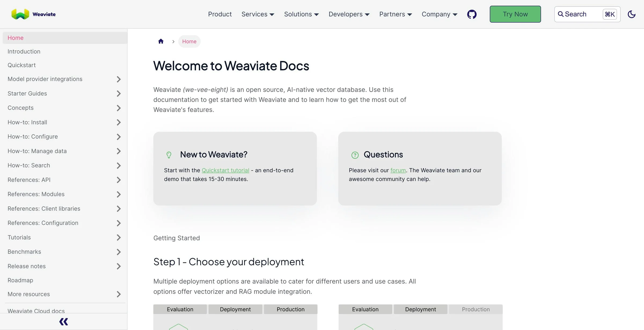Open the Services dropdown menu
This screenshot has width=644, height=330.
click(x=258, y=14)
